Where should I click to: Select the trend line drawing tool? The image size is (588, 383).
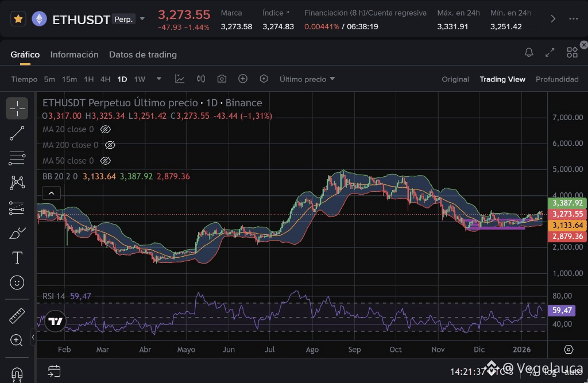coord(17,134)
